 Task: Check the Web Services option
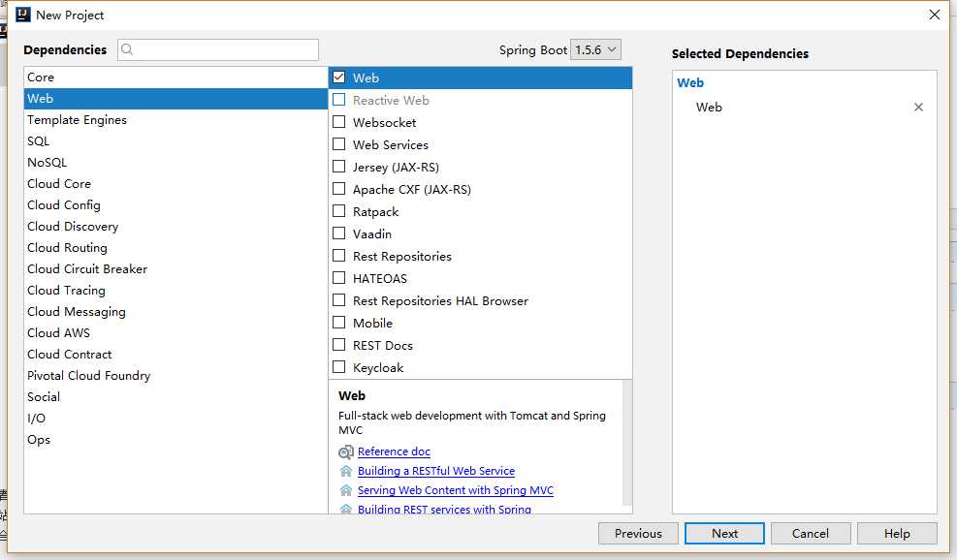pyautogui.click(x=338, y=144)
